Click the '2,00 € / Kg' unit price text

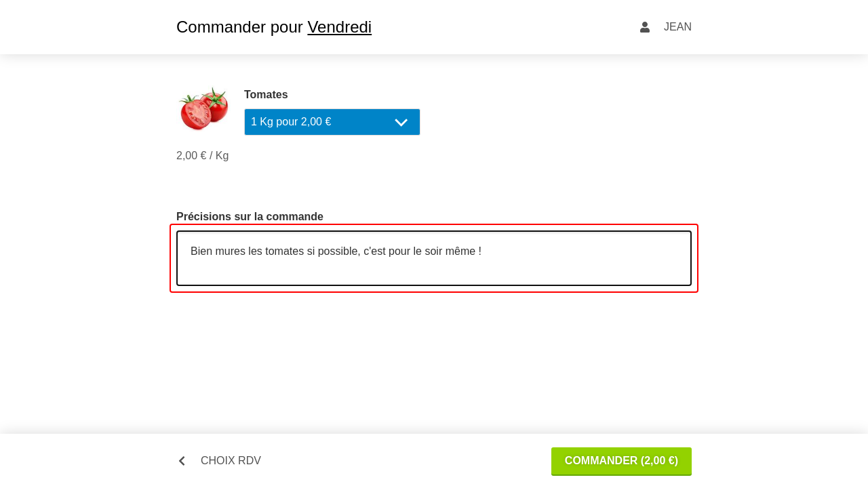(x=202, y=156)
